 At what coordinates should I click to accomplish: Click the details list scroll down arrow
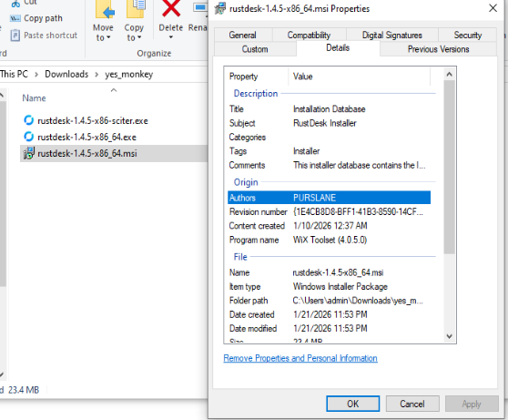pyautogui.click(x=450, y=336)
